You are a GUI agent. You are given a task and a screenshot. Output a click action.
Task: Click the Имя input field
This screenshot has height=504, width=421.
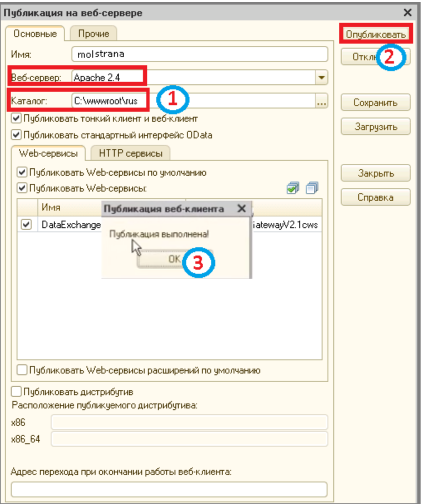(x=199, y=54)
